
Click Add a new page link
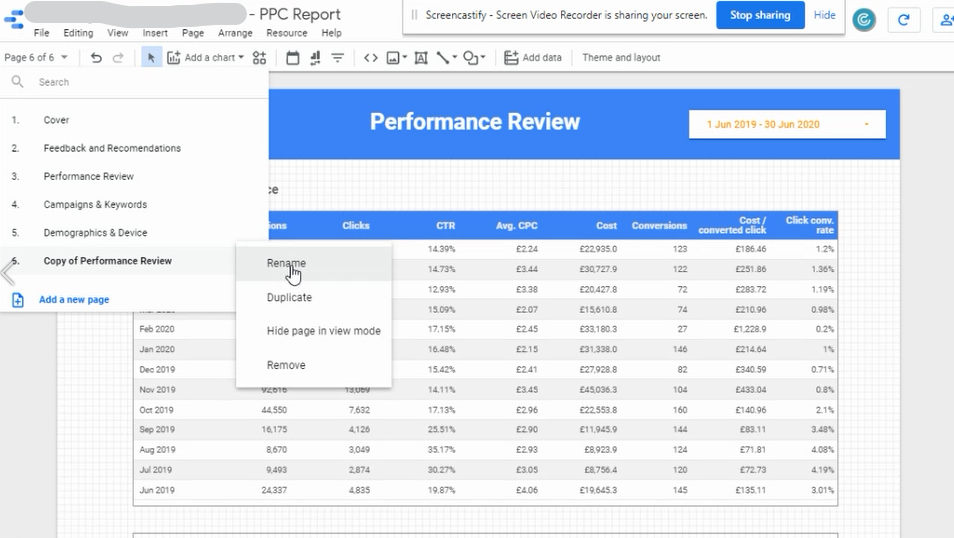pyautogui.click(x=74, y=299)
